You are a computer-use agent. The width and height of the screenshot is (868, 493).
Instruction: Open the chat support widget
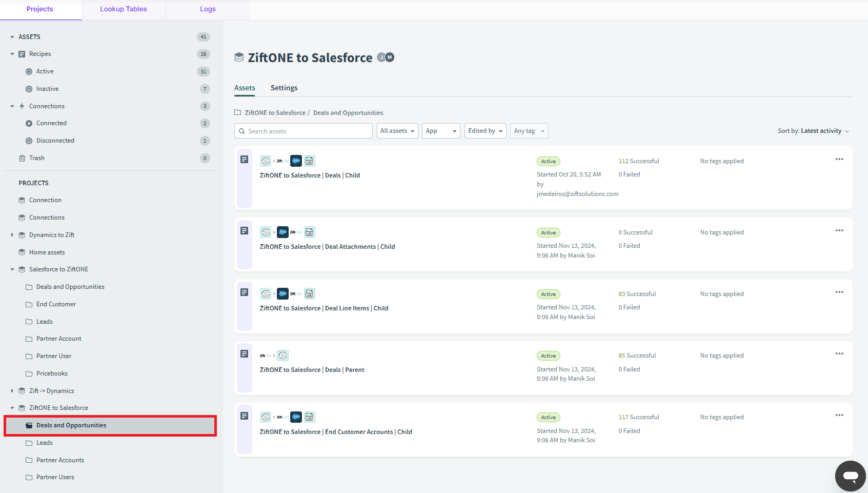[850, 476]
